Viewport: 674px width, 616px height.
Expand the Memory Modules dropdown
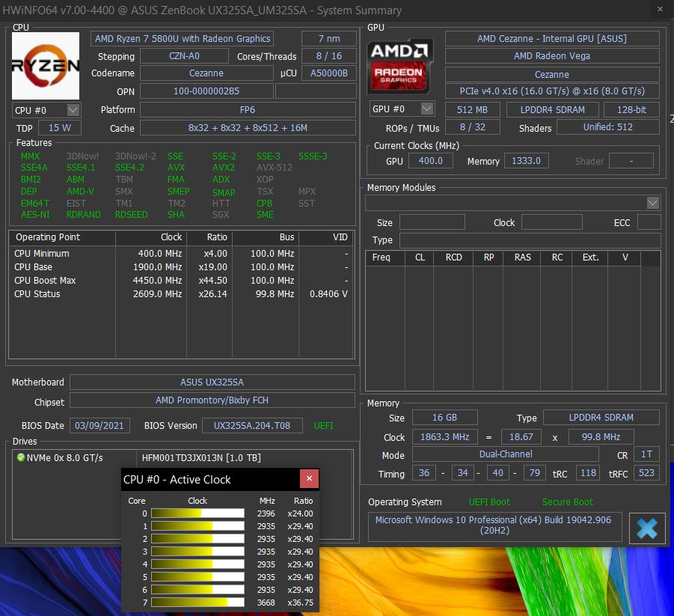coord(653,203)
